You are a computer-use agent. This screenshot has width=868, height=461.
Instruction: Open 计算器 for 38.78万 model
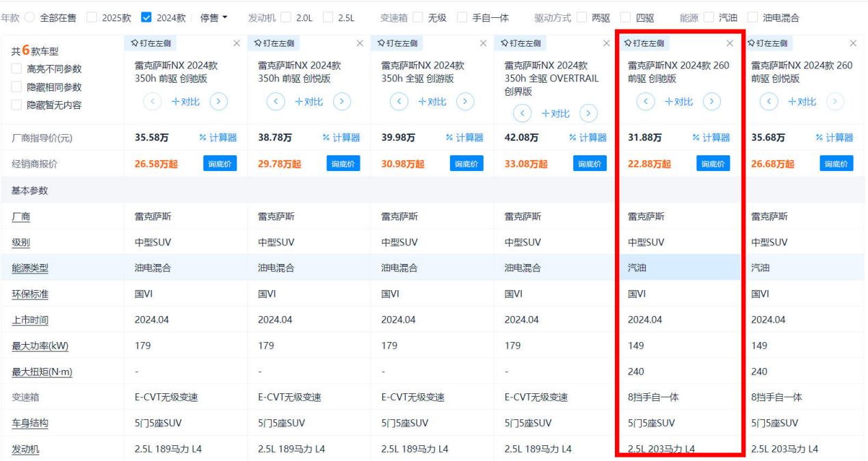pyautogui.click(x=341, y=138)
